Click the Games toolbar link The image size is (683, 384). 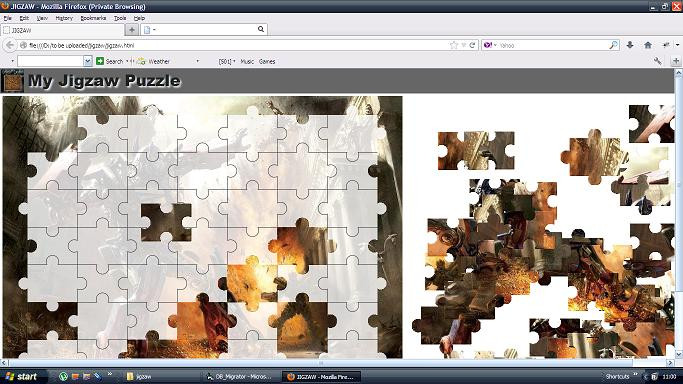pyautogui.click(x=267, y=61)
